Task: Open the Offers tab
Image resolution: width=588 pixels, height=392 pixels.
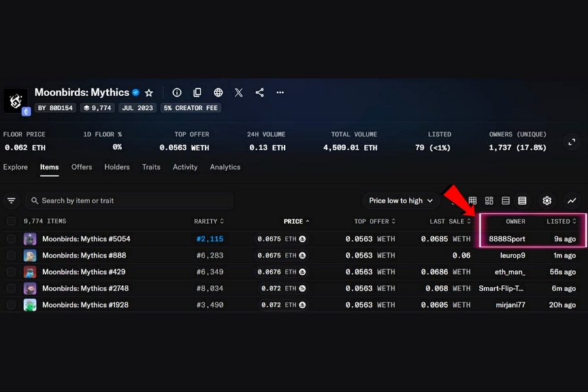Action: click(x=82, y=167)
